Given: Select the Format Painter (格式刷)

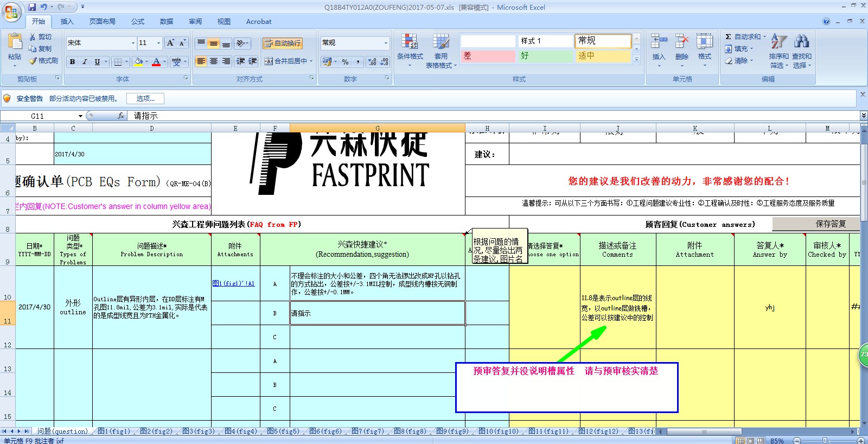Looking at the screenshot, I should (43, 61).
